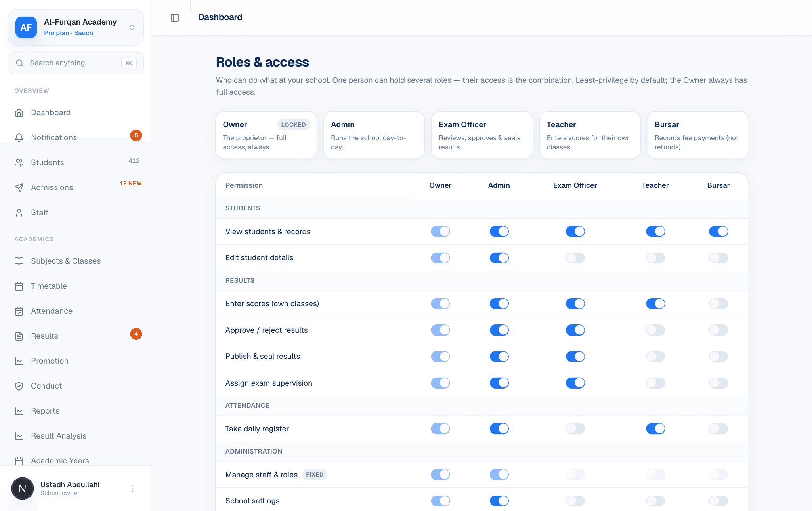Open the user options three-dot menu
This screenshot has height=511, width=812.
(132, 488)
